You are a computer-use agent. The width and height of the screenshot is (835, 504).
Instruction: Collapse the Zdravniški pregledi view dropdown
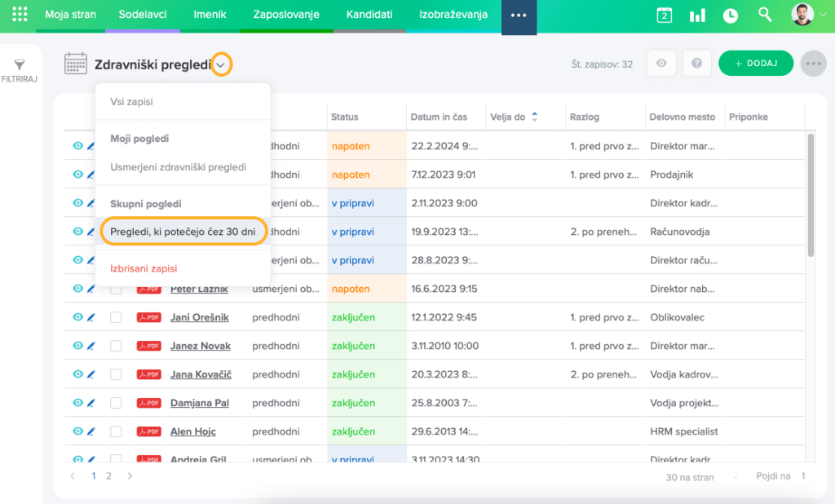point(221,64)
